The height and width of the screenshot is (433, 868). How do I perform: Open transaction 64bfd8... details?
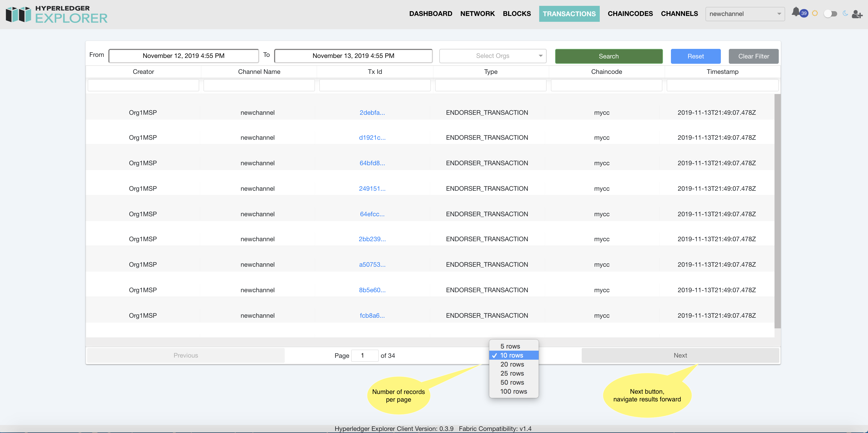point(372,163)
